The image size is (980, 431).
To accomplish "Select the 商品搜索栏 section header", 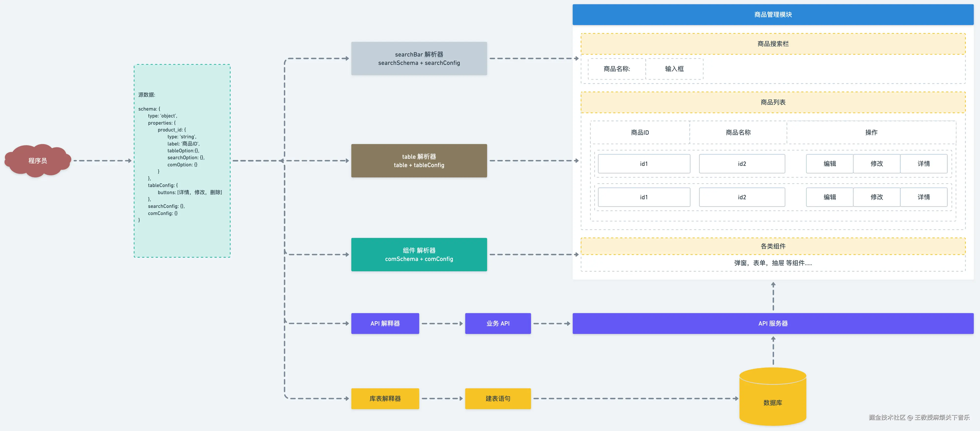I will 773,44.
